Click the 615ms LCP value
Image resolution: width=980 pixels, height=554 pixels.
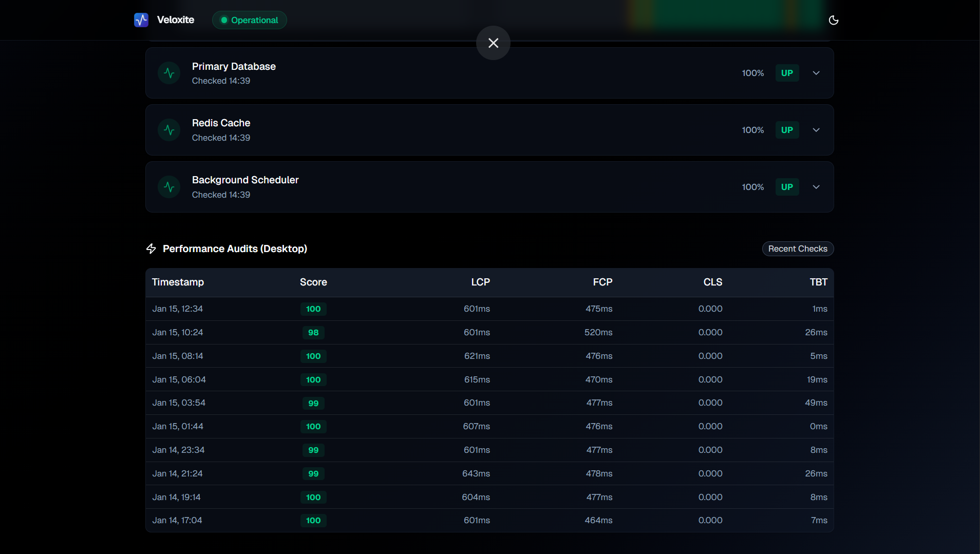click(x=477, y=379)
